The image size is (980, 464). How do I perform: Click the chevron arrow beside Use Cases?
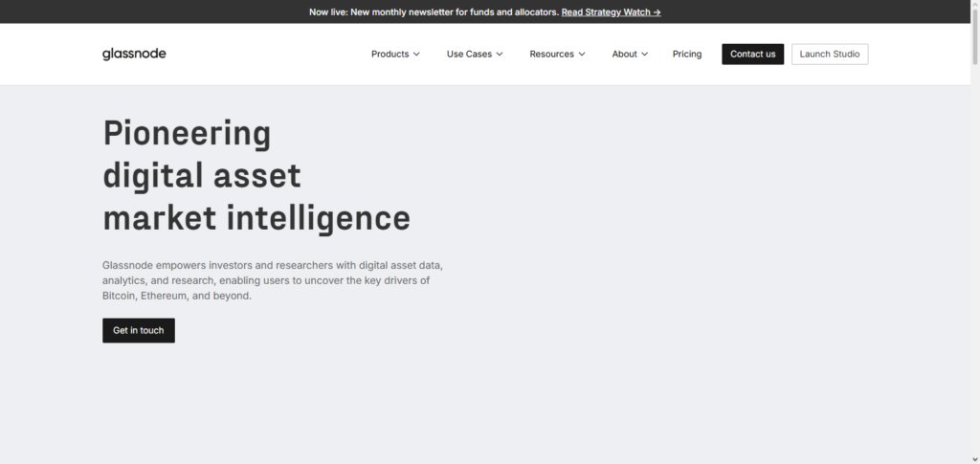(x=500, y=55)
